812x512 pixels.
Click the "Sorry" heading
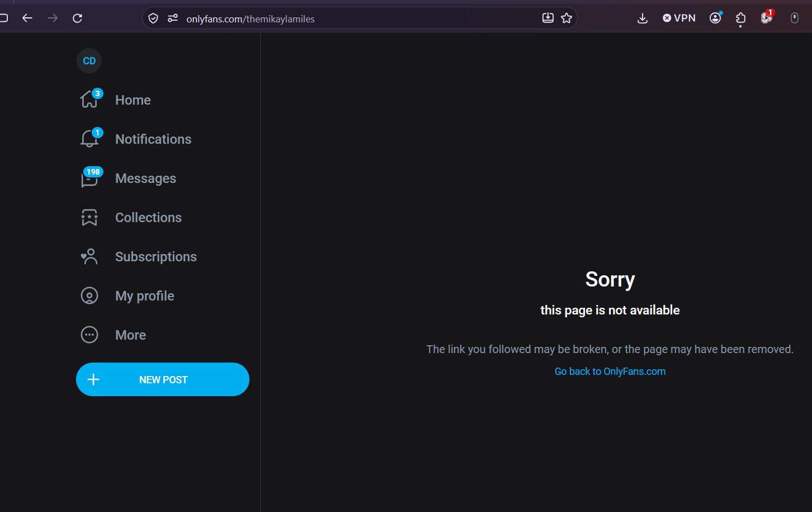point(610,279)
